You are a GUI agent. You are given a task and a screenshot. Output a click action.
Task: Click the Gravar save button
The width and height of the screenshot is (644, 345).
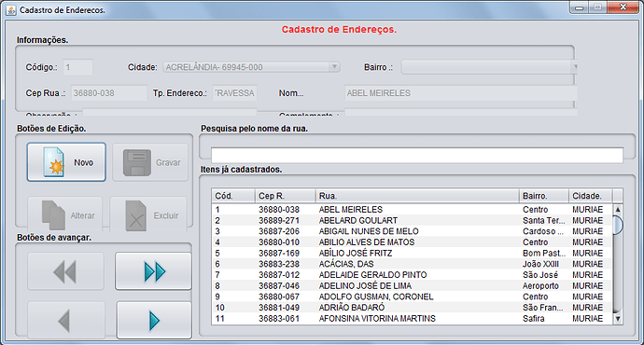pyautogui.click(x=150, y=162)
